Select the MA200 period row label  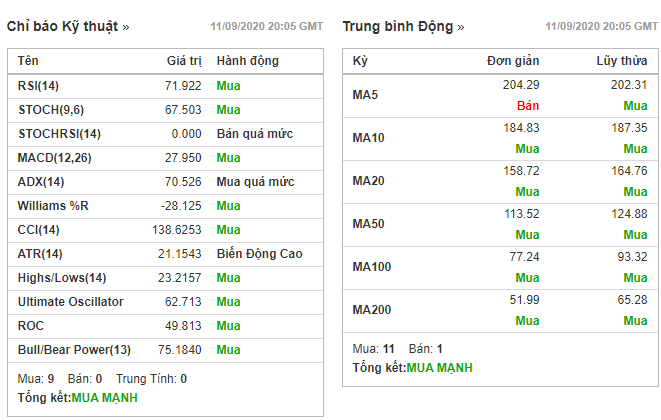pyautogui.click(x=370, y=310)
